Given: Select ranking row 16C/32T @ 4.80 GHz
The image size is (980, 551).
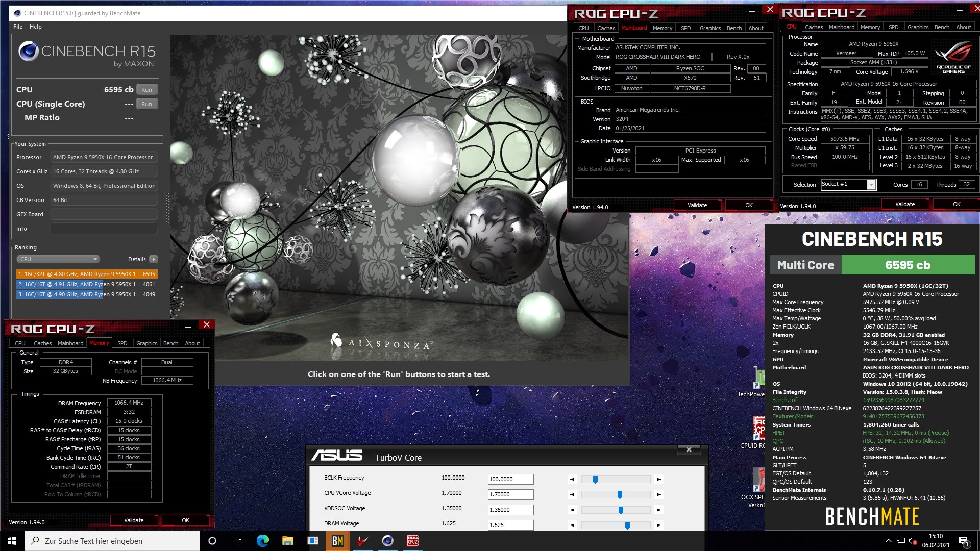Looking at the screenshot, I should coord(87,274).
